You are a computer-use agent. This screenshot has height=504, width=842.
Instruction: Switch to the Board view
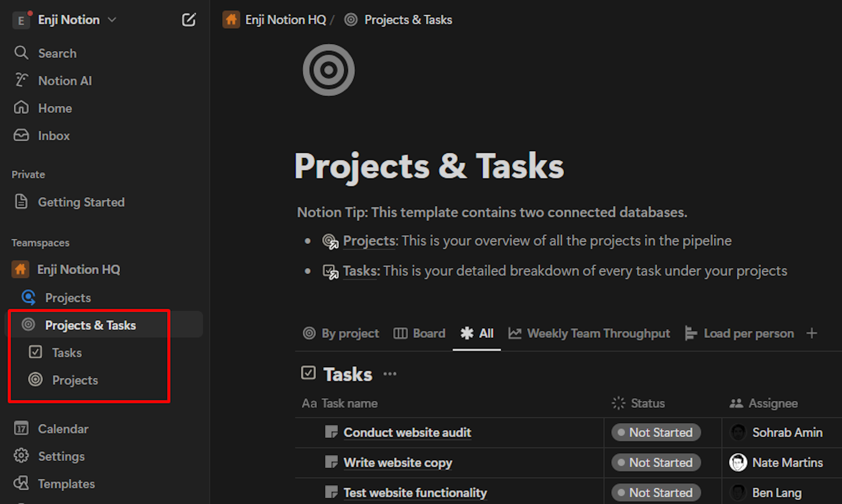click(419, 333)
